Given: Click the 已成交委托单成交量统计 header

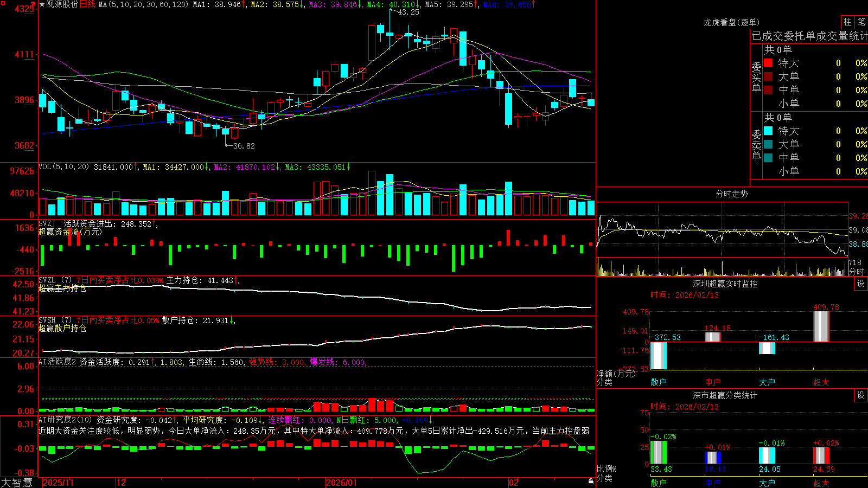Looking at the screenshot, I should point(809,36).
